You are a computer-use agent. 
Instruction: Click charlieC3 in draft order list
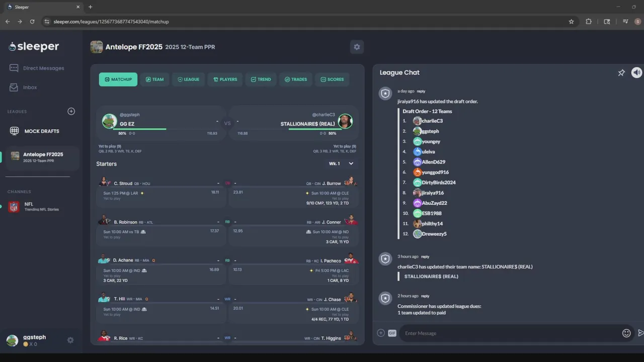[428, 121]
